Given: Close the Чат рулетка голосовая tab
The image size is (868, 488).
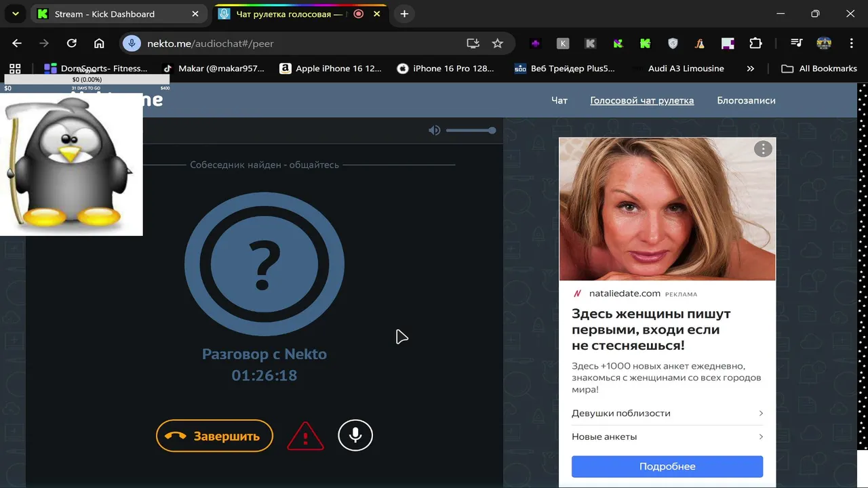Looking at the screenshot, I should click(x=377, y=14).
